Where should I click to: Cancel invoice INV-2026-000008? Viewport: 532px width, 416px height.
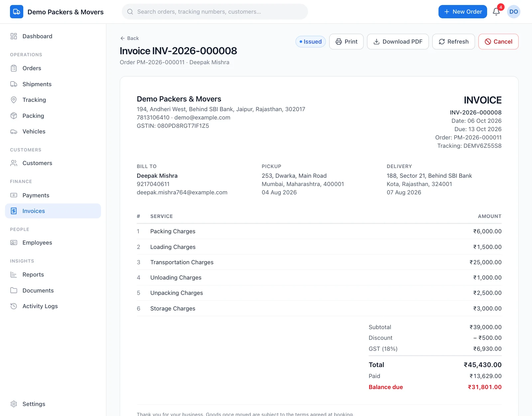point(498,42)
